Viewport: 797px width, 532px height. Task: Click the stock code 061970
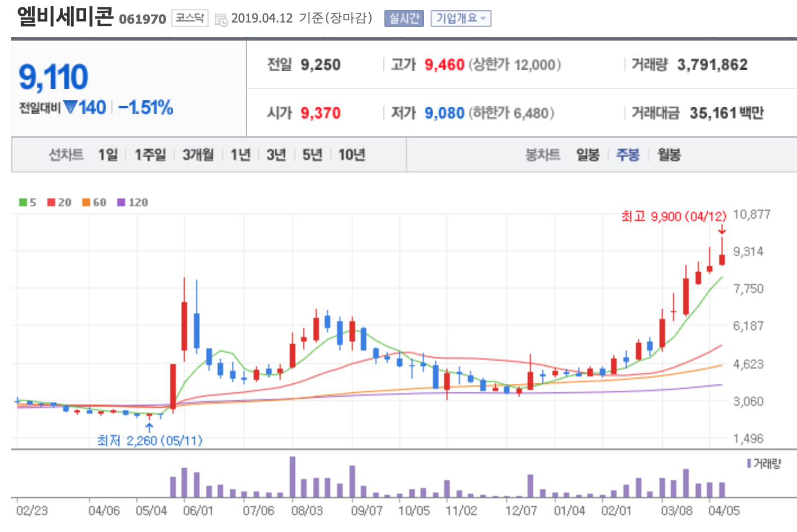click(x=143, y=19)
